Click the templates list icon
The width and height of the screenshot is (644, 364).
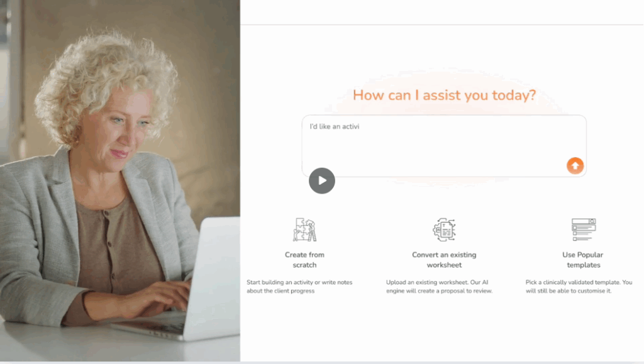584,230
